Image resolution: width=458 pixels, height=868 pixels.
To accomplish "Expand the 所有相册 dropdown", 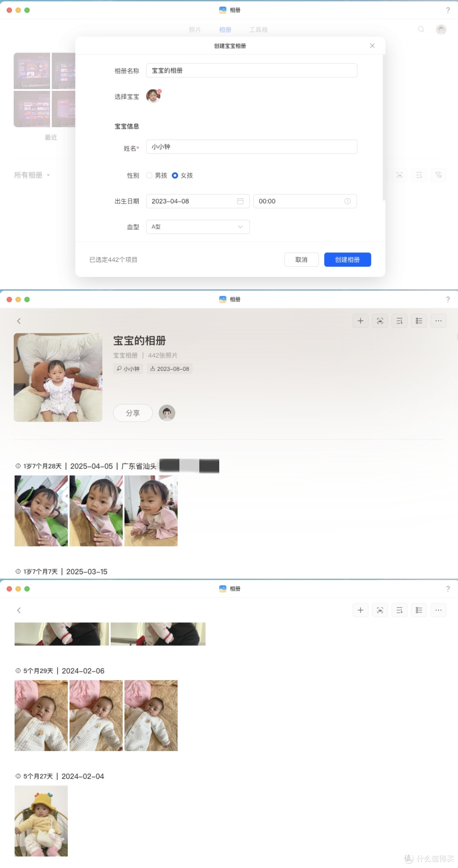I will point(32,175).
